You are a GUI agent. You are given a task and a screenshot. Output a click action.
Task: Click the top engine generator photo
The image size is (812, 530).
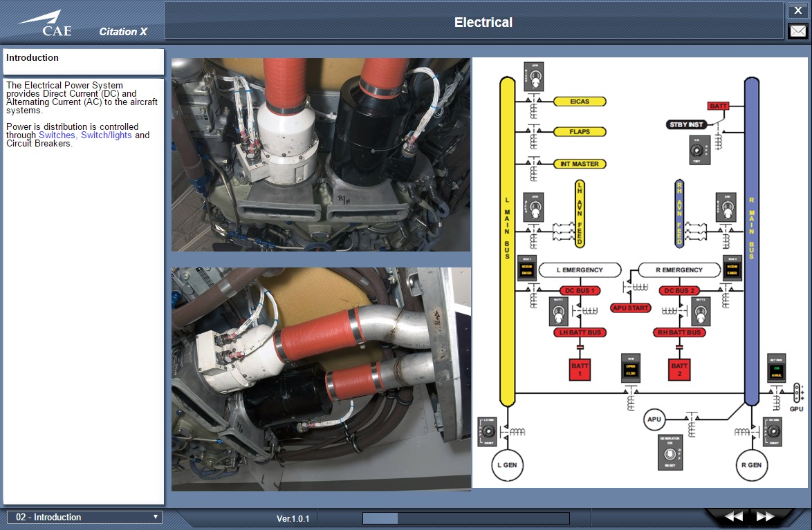pos(321,154)
